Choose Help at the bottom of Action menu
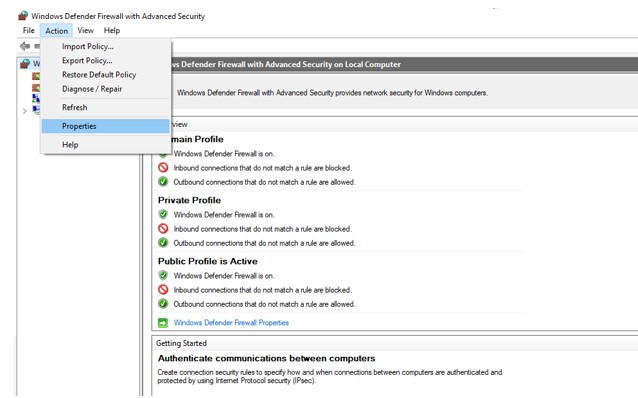Screen dimensions: 638x398 [105, 145]
